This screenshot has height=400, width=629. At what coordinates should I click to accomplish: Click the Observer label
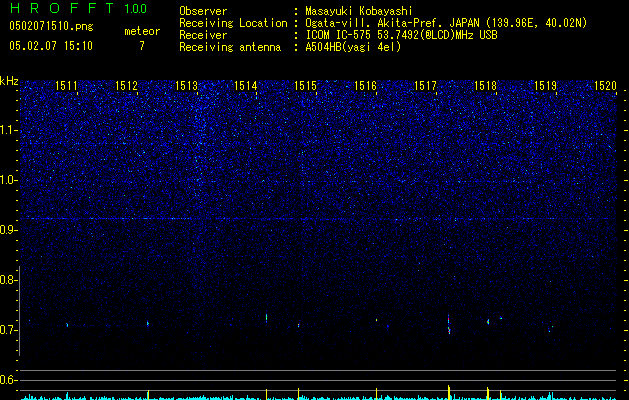(x=203, y=11)
